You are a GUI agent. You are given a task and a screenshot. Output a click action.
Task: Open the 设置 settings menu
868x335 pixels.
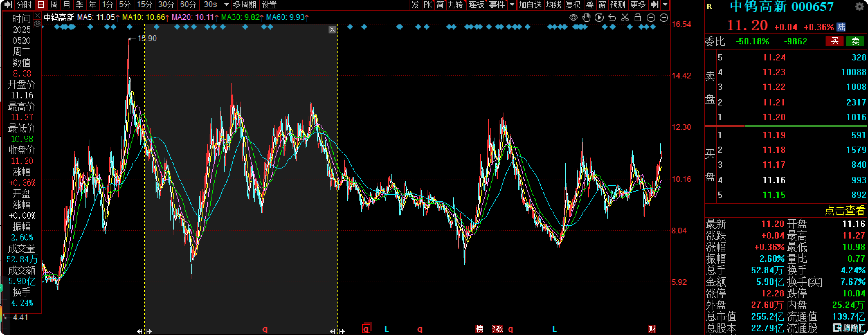click(x=269, y=5)
